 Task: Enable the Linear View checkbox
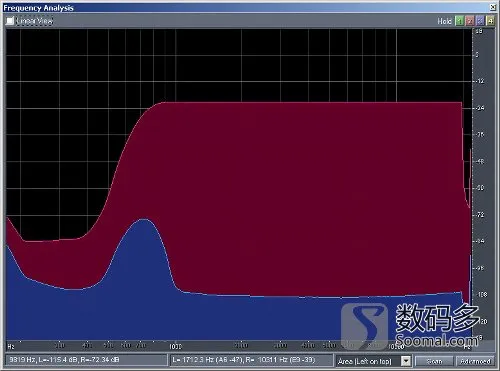(x=10, y=21)
